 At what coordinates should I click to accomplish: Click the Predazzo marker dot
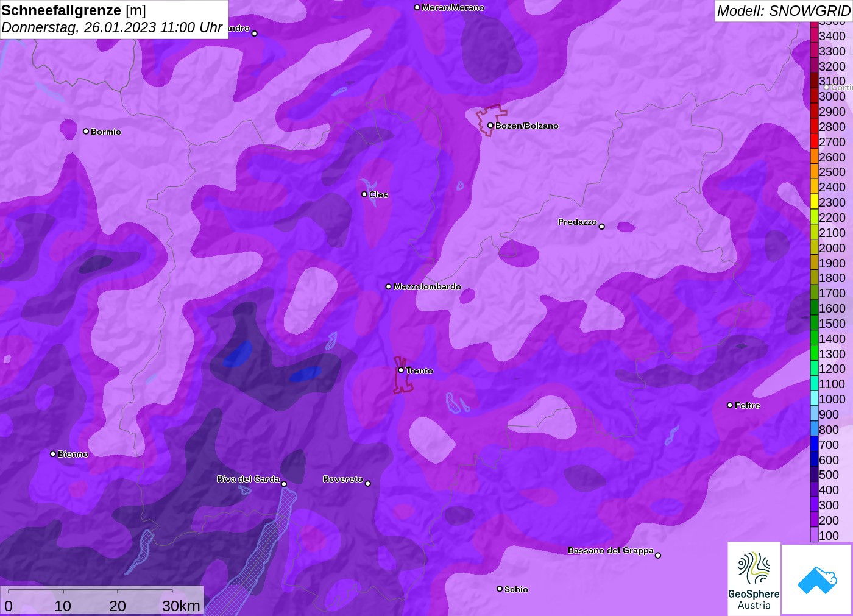(601, 227)
